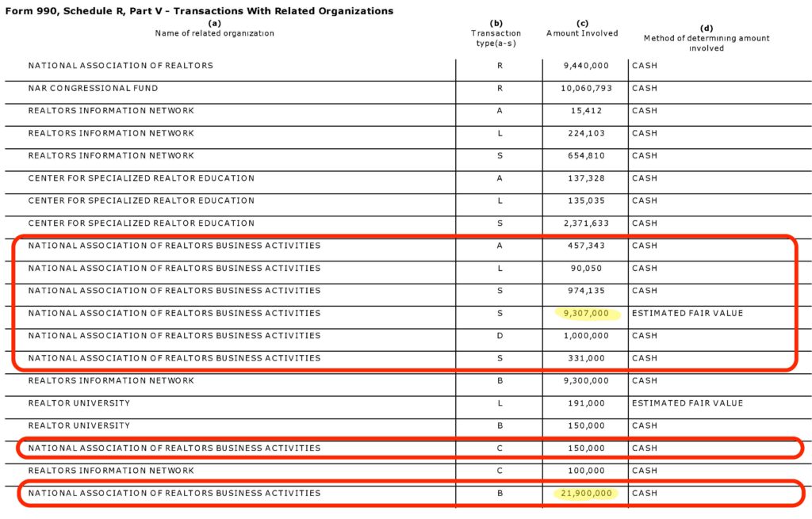Click the Method of determining amount involved header
Viewport: 812px width, 519px height.
click(x=707, y=43)
